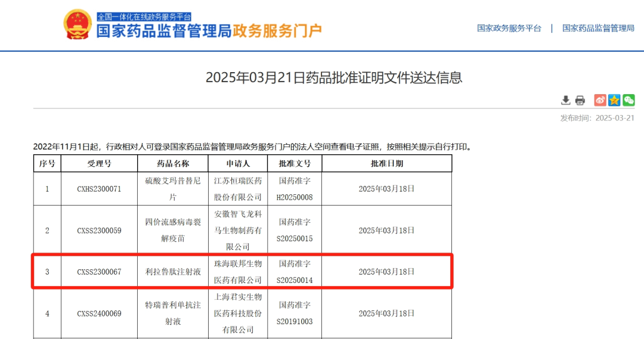Screen dimensions: 644x339
Task: Click the 国家药品监督管理局政务服务门户 portal title
Action: pyautogui.click(x=209, y=31)
